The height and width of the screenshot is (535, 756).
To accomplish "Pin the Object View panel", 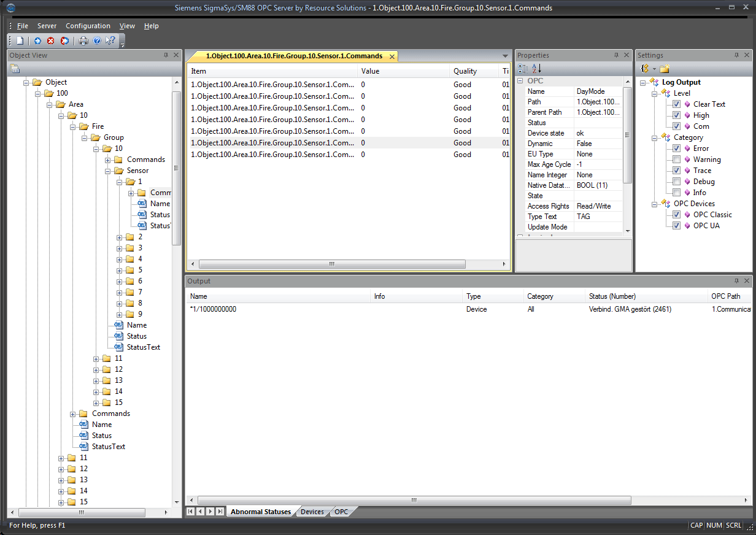I will click(166, 55).
